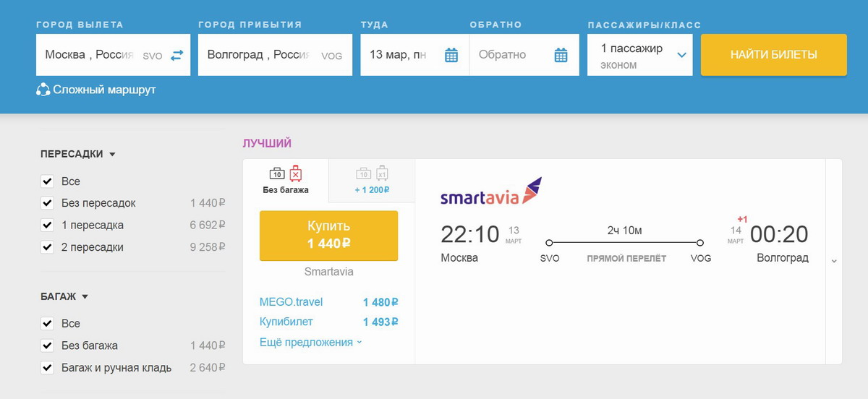Toggle the '1 пересадка' checkbox
Viewport: 868px width, 399px height.
pos(48,225)
